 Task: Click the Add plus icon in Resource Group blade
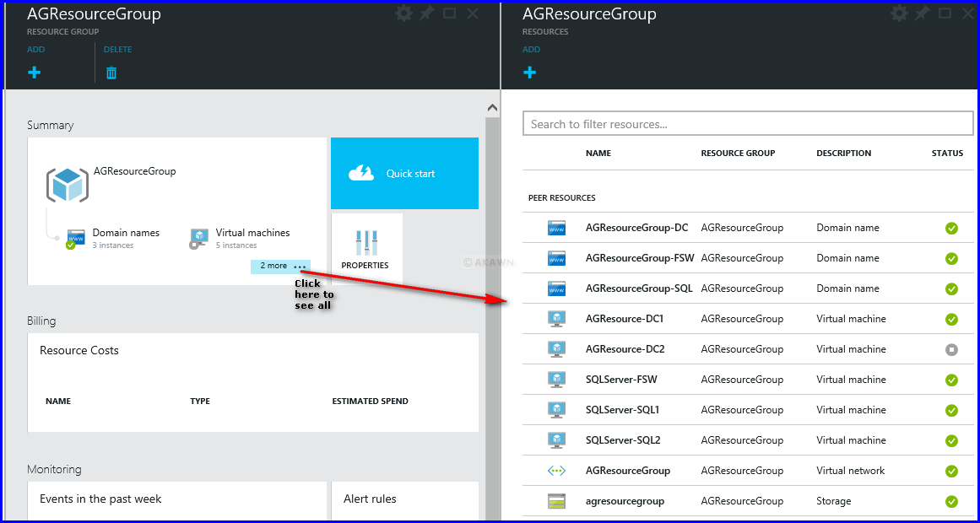coord(35,73)
